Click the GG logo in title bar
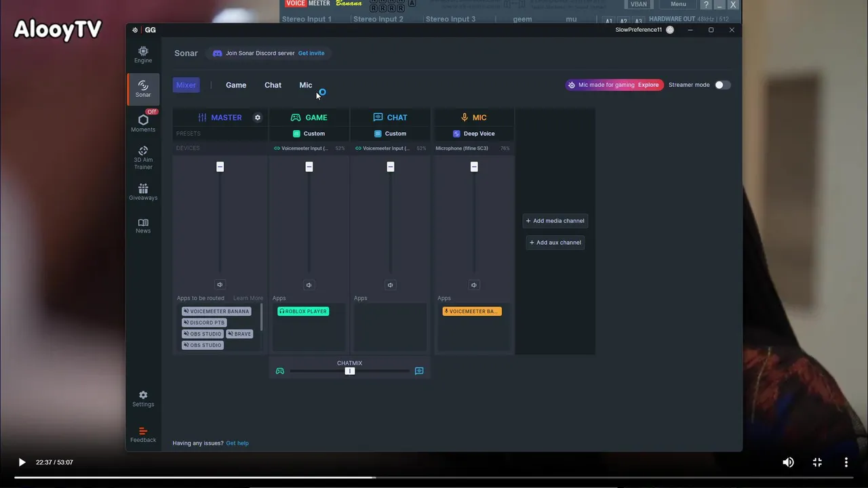Image resolution: width=868 pixels, height=488 pixels. pos(144,30)
